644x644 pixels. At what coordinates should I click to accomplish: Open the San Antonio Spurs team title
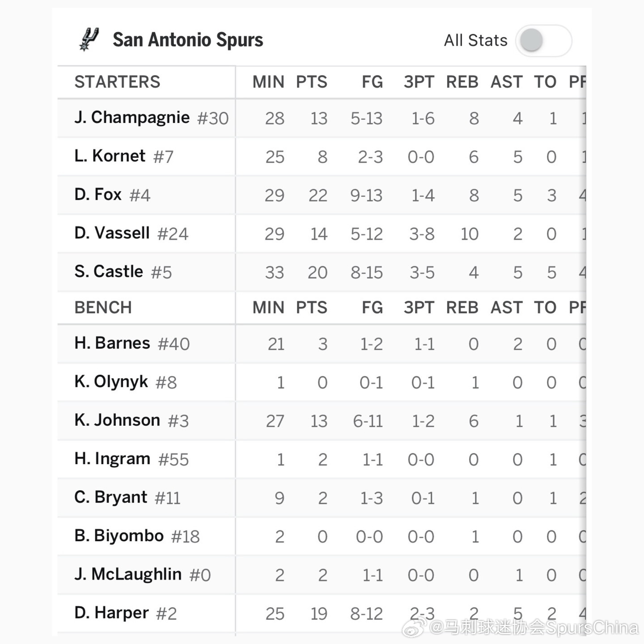(188, 40)
